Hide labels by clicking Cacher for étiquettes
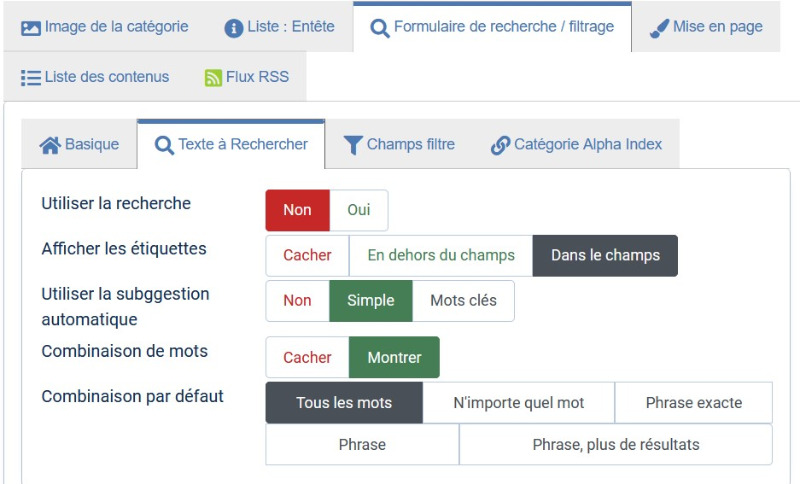Screen dimensions: 800x484 [307, 256]
